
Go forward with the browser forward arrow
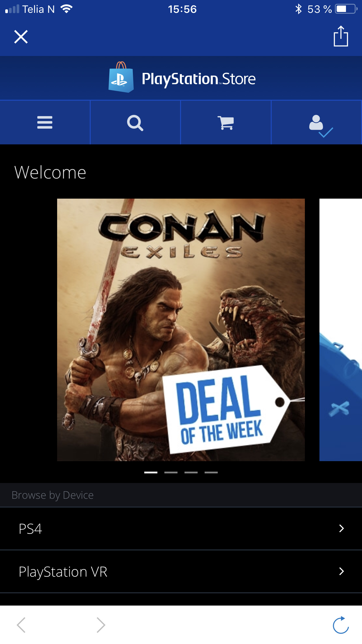[x=101, y=625]
